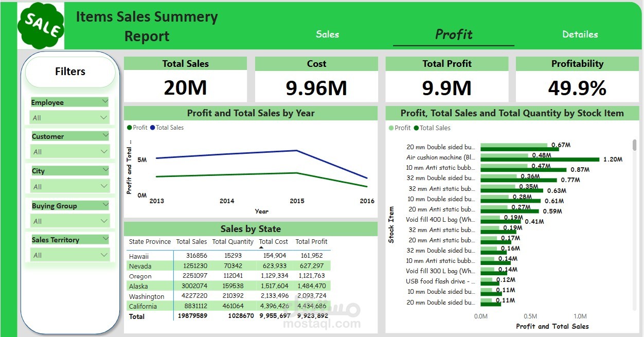Viewport: 644px width, 337px height.
Task: Click the Total Cost column header to sort
Action: 273,241
